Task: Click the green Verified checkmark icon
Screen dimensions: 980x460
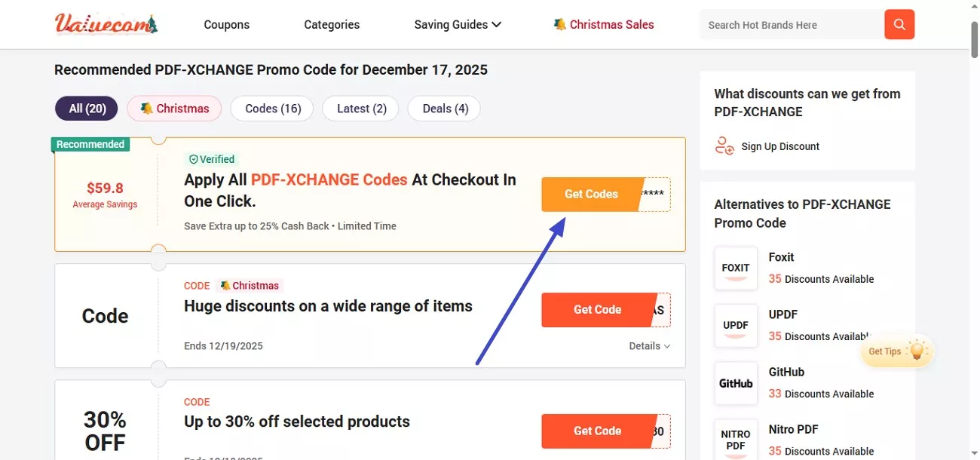Action: [194, 158]
